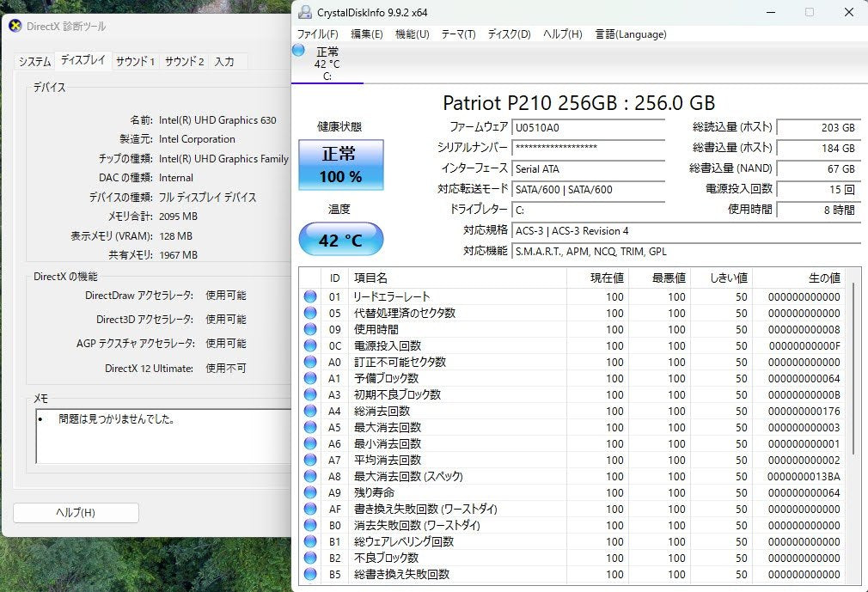
Task: Click status orb for row B5 総書き換え失敗回数
Action: pyautogui.click(x=310, y=574)
